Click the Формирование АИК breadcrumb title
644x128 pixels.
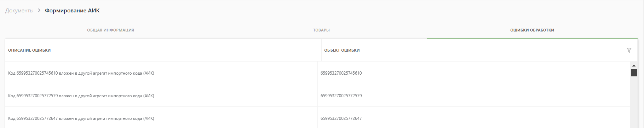point(72,11)
